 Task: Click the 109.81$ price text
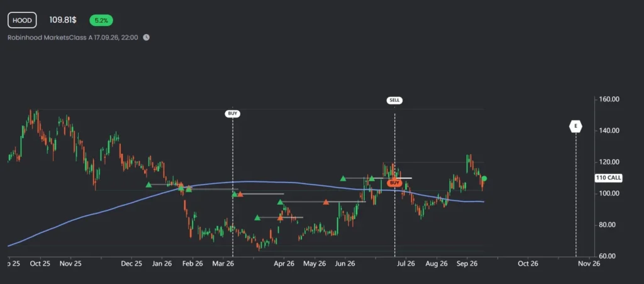click(63, 20)
